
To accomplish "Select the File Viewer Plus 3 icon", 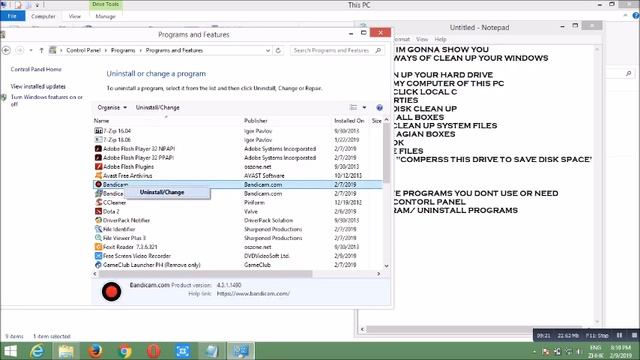I will [98, 238].
